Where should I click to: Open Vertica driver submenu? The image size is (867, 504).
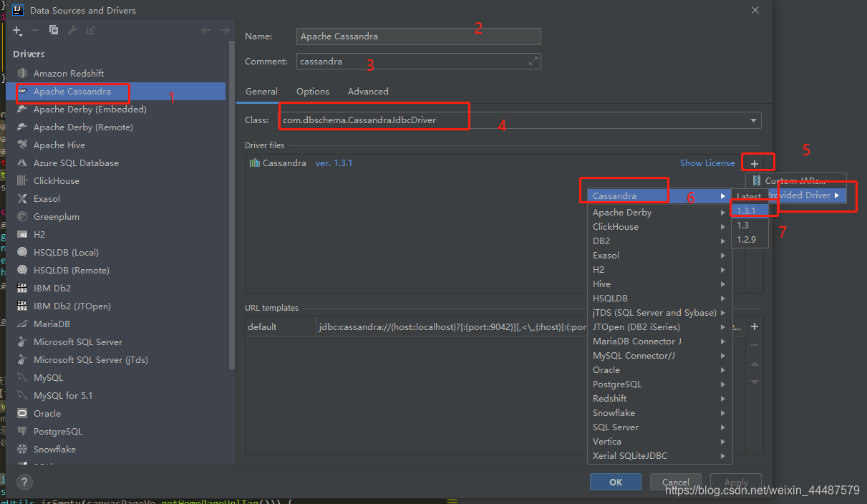click(659, 441)
